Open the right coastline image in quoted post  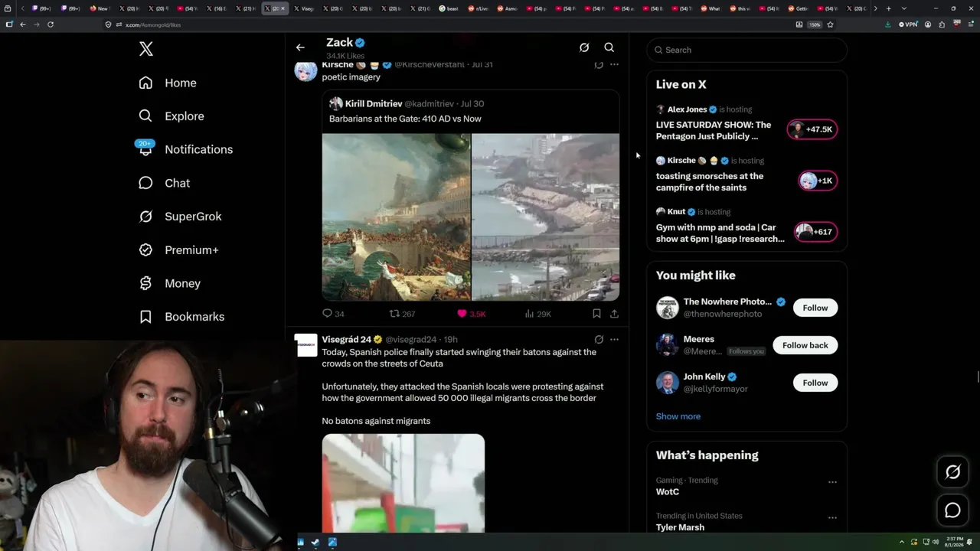[x=545, y=217]
